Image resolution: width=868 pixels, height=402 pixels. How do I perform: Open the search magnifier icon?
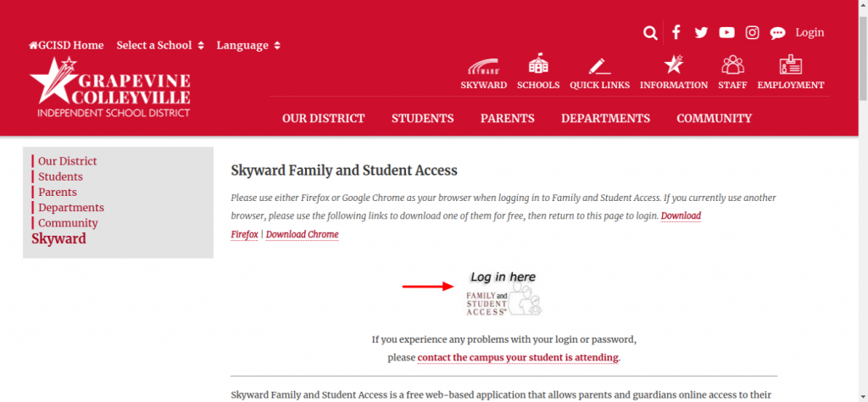coord(650,33)
